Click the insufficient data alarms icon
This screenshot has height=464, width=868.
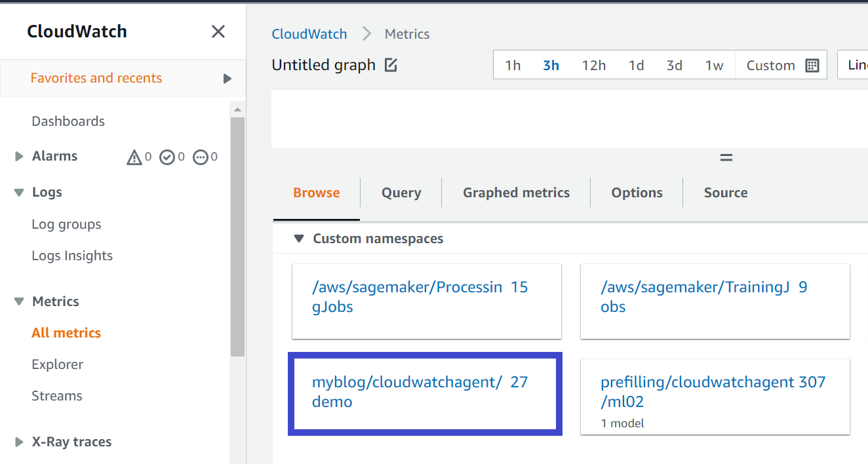point(201,157)
